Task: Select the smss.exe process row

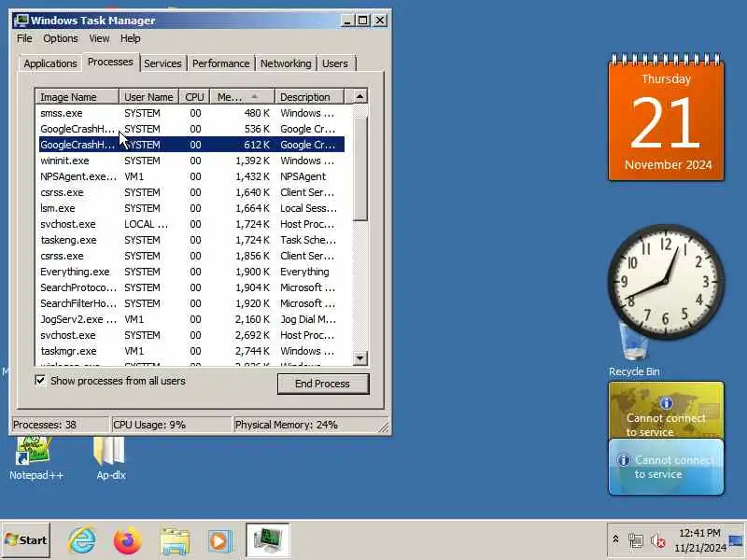Action: point(191,113)
